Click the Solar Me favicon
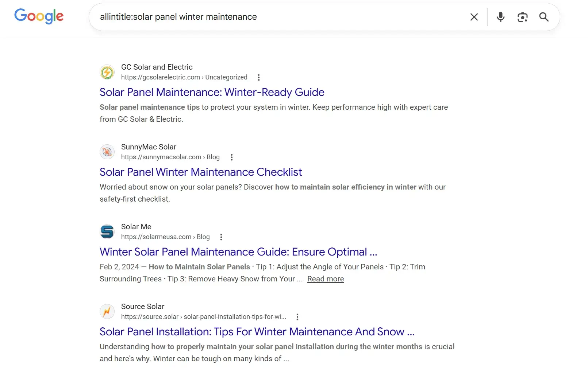 (x=107, y=231)
